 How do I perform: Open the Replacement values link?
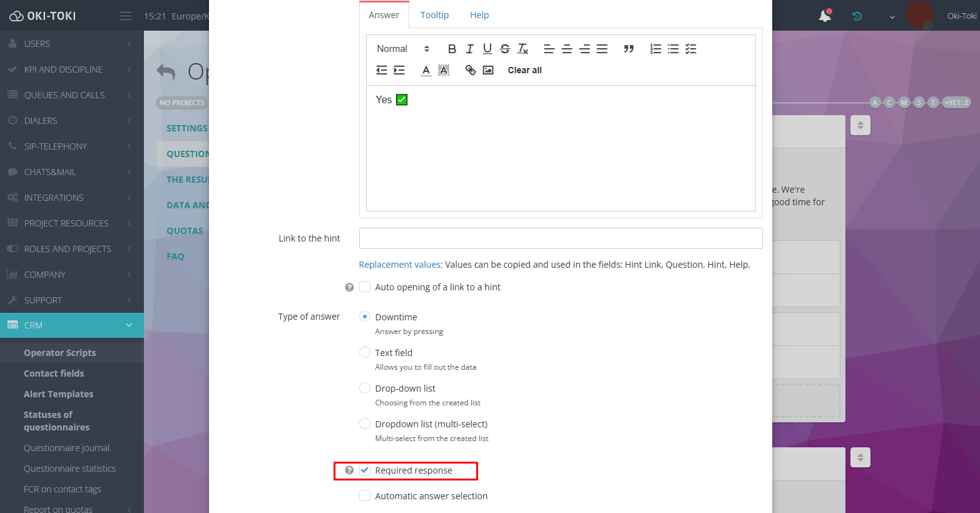click(x=401, y=265)
